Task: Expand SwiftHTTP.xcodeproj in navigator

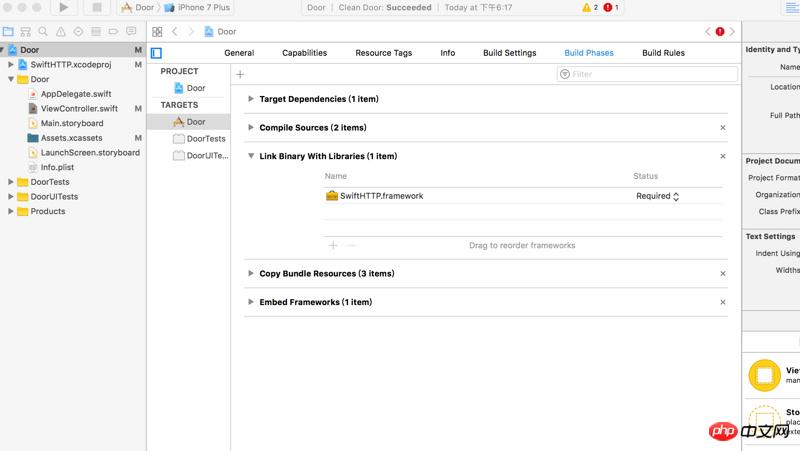Action: click(x=10, y=65)
